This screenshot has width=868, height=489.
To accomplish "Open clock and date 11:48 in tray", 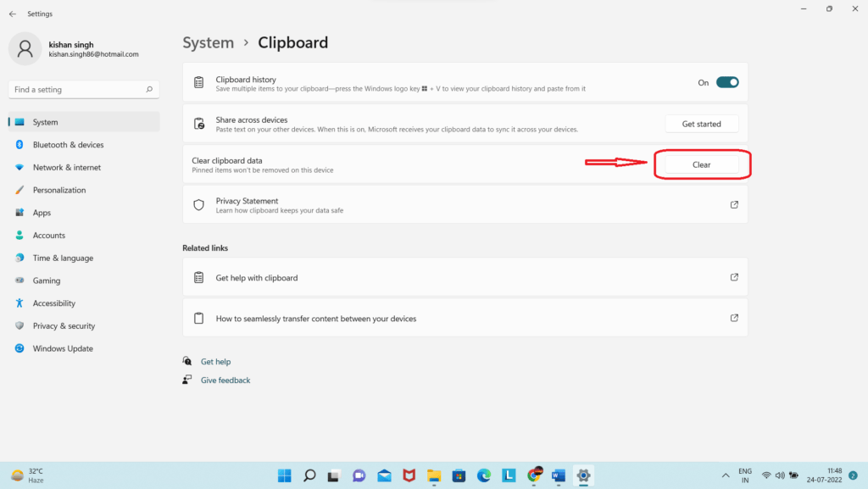I will [824, 475].
